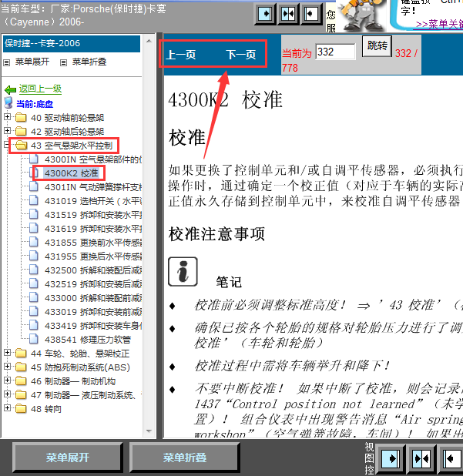This screenshot has height=476, width=463.
Task: Open 433419 拆卸和安装车身 item
Action: coord(93,326)
